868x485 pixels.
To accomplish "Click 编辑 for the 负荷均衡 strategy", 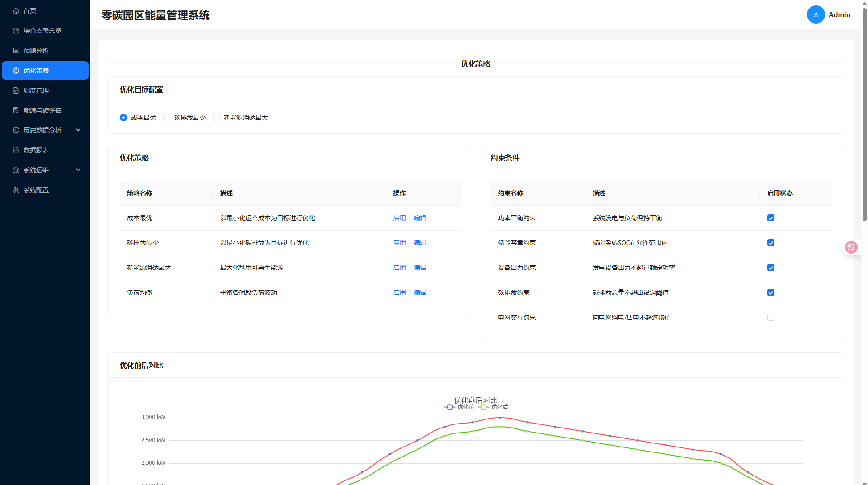I will pyautogui.click(x=420, y=292).
